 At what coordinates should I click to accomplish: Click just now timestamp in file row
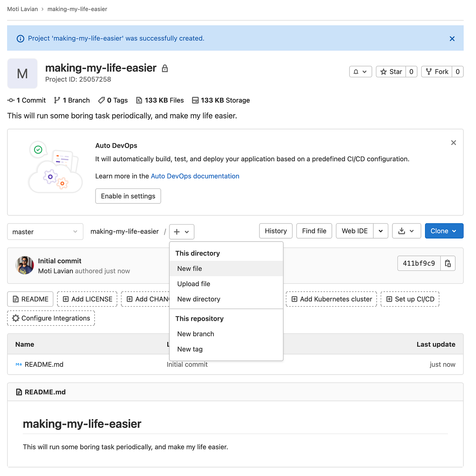pos(442,365)
